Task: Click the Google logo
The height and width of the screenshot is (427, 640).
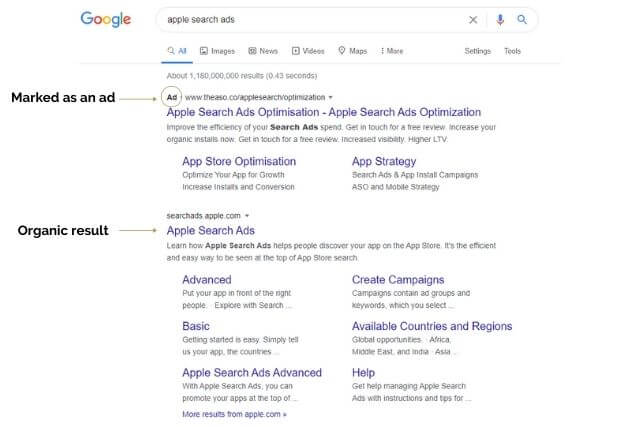Action: point(106,19)
